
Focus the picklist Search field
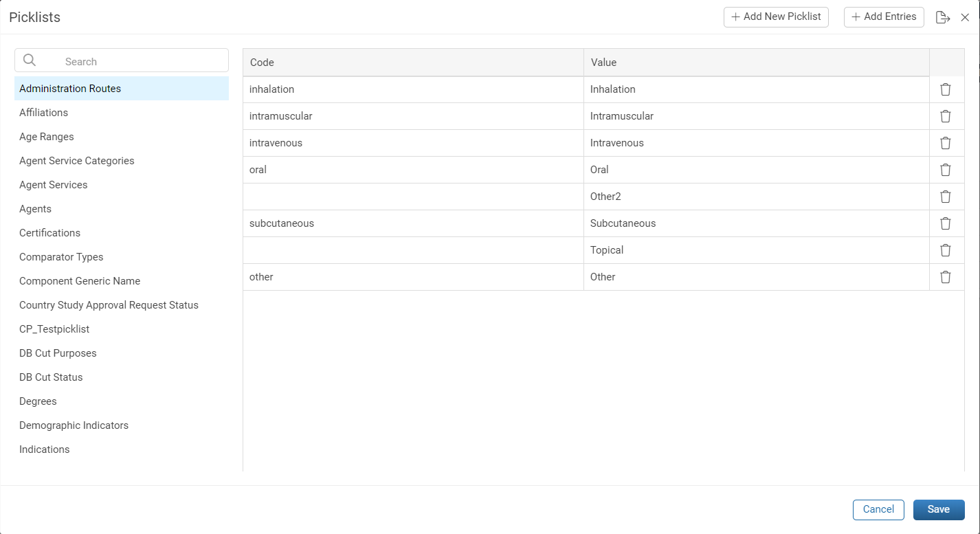[122, 60]
